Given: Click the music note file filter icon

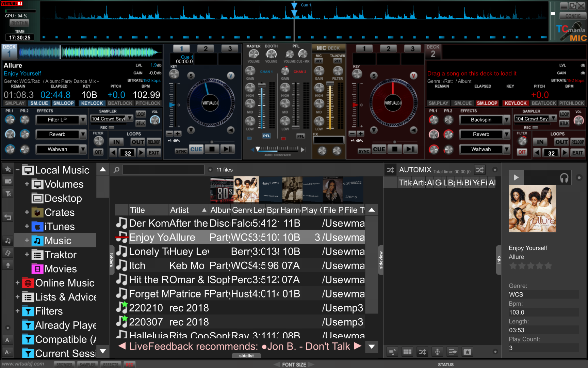Looking at the screenshot, I should point(8,241).
